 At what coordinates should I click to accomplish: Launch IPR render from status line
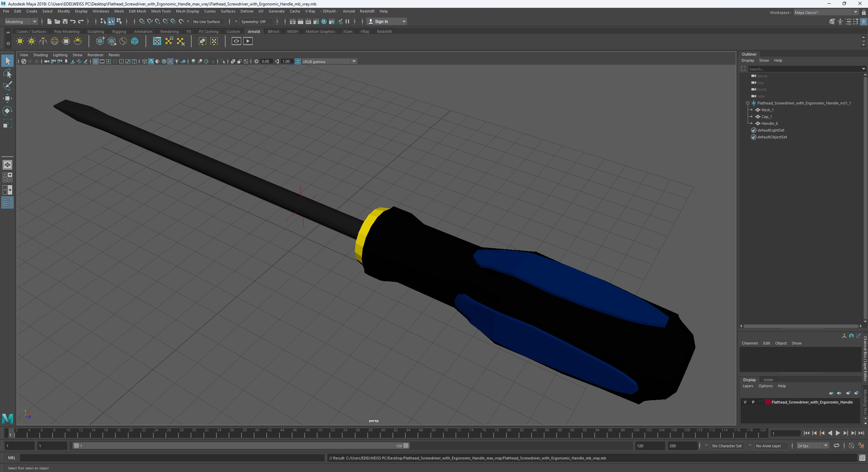(308, 21)
